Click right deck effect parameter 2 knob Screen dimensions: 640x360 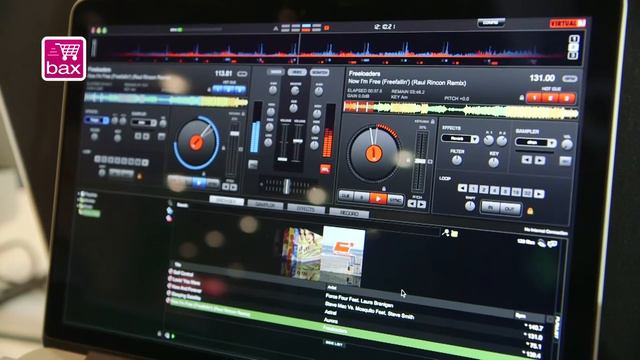(x=502, y=141)
